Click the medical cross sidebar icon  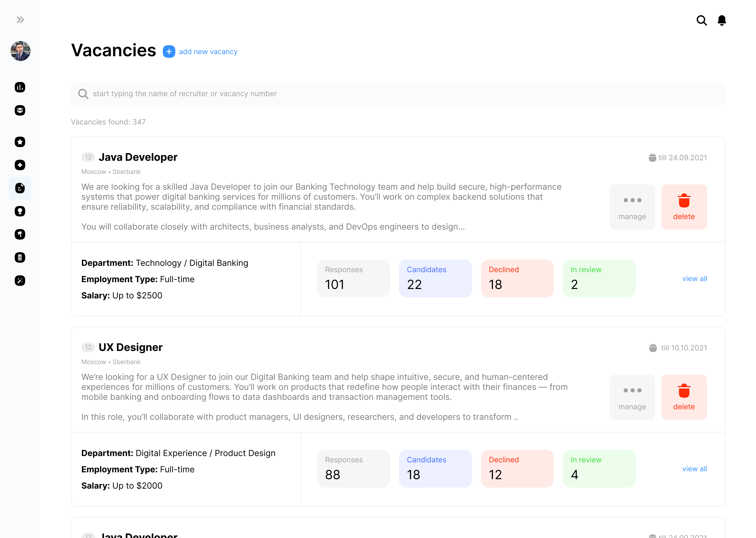20,165
